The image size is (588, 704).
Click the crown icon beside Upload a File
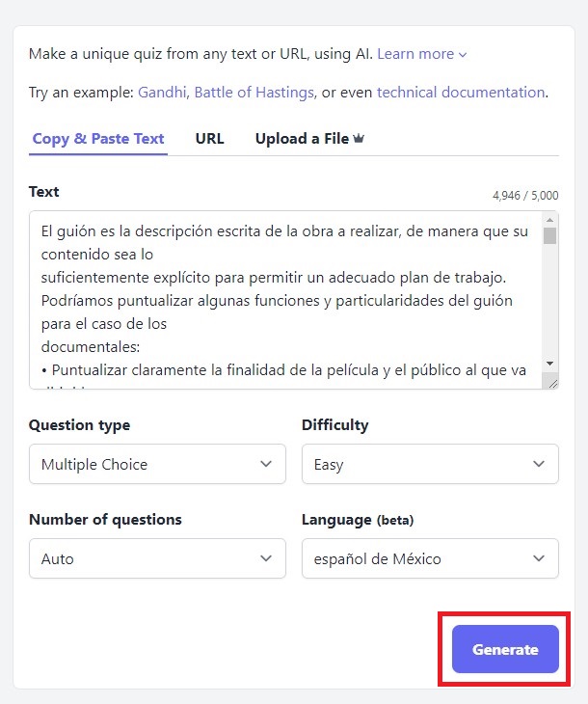(x=359, y=139)
